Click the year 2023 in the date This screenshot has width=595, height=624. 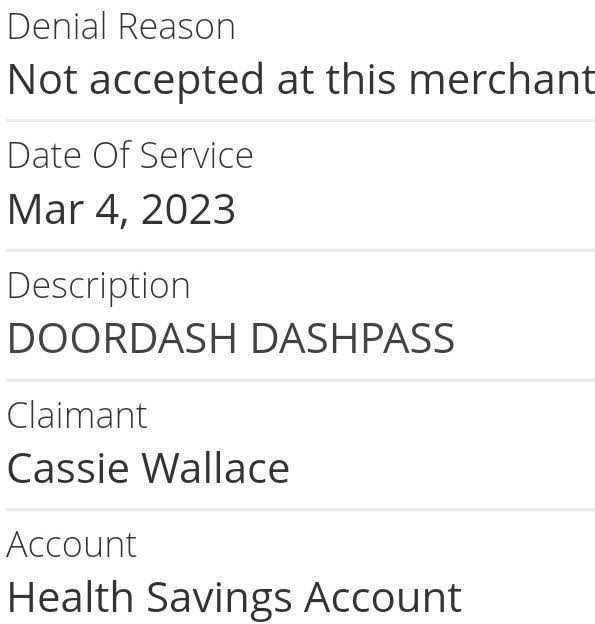pyautogui.click(x=188, y=210)
